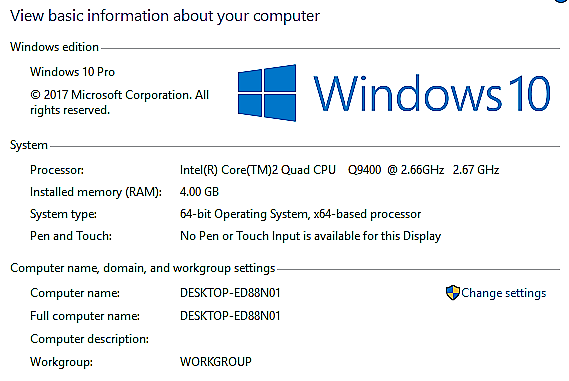
Task: Click the 'Workgroup:' label
Action: (61, 362)
